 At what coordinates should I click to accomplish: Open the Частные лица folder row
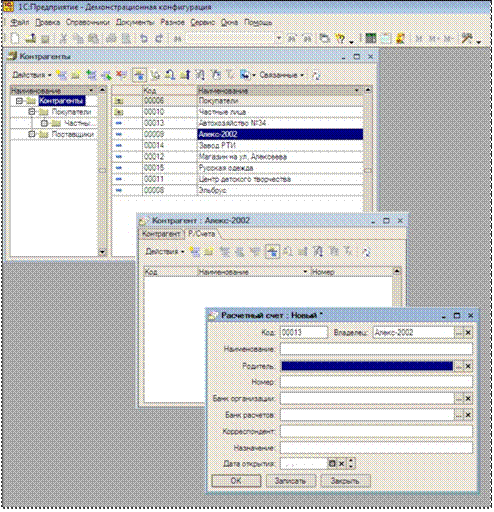click(x=237, y=112)
